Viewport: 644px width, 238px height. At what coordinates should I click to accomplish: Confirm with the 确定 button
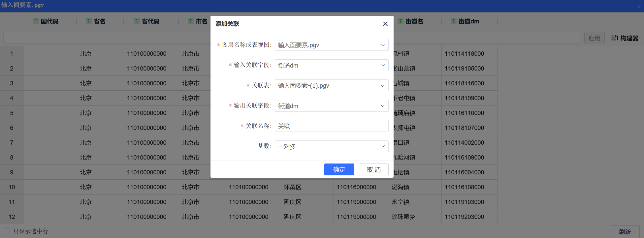(339, 169)
